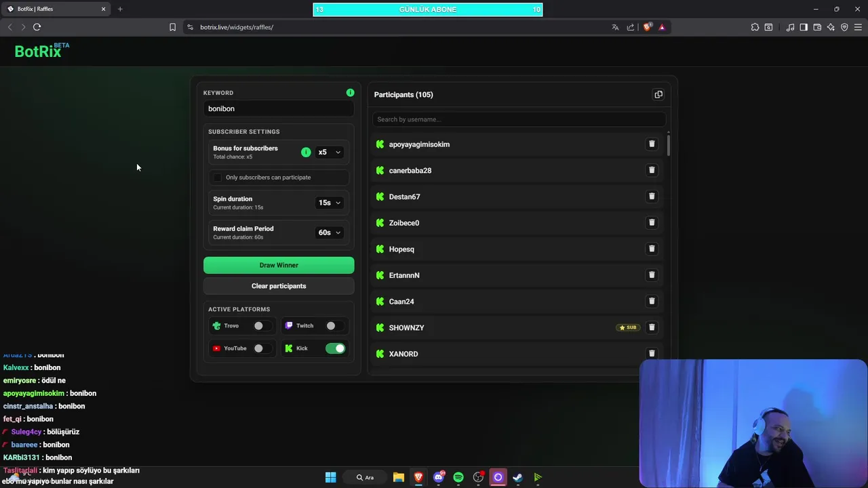Open Brave Shields lion icon
This screenshot has height=488, width=868.
tap(647, 27)
